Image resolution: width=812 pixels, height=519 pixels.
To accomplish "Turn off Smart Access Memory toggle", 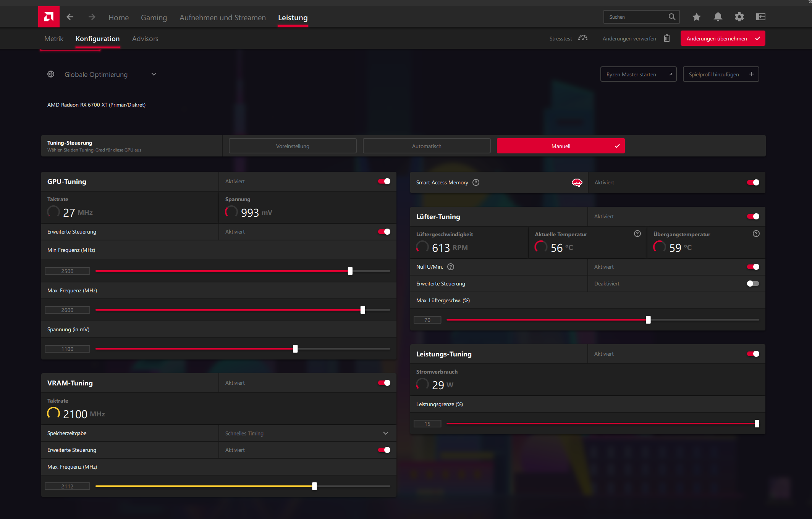I will 753,182.
